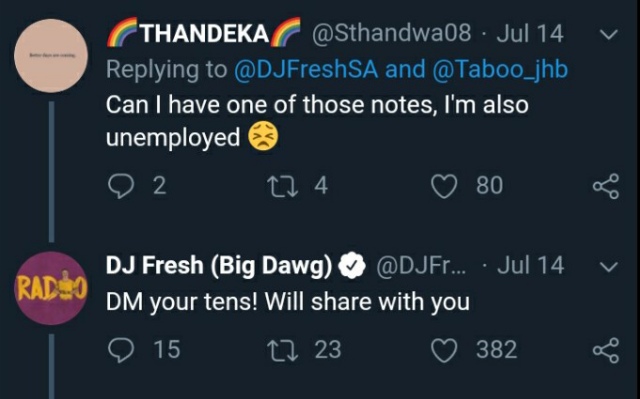Viewport: 640px width, 399px height.
Task: Share DJ Fresh's DM tweet
Action: point(606,350)
